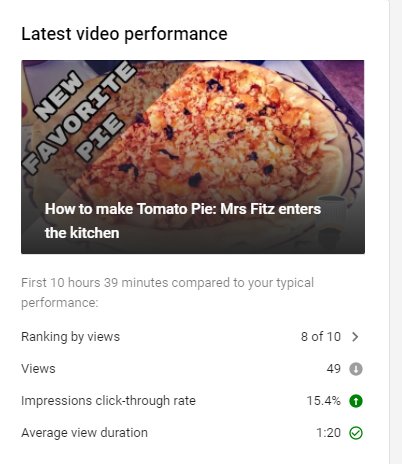Image resolution: width=402 pixels, height=464 pixels.
Task: Expand the Ranking by views chevron
Action: tap(355, 337)
